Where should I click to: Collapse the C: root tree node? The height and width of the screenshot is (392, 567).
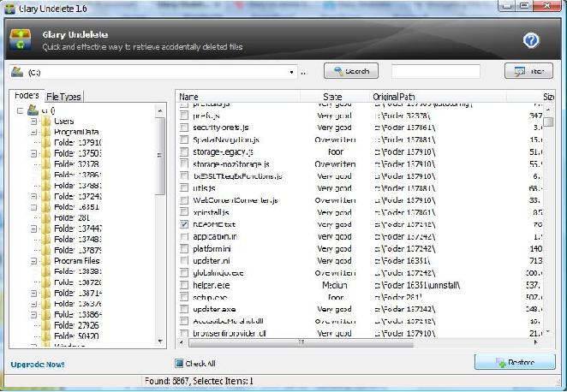click(21, 111)
